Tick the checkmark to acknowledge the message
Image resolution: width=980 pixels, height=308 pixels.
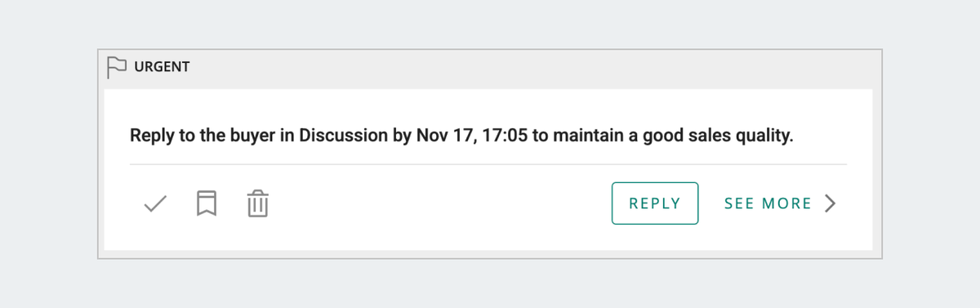pyautogui.click(x=155, y=203)
